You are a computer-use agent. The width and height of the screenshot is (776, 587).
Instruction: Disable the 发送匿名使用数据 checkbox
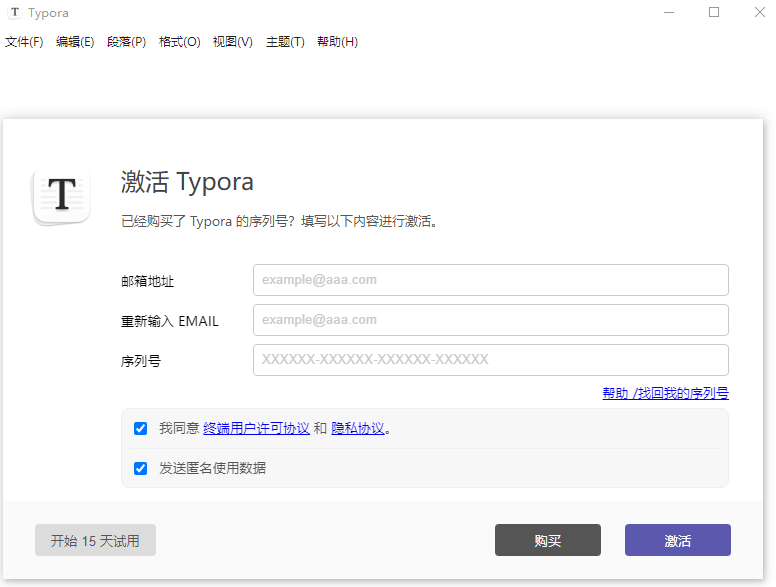pos(141,468)
